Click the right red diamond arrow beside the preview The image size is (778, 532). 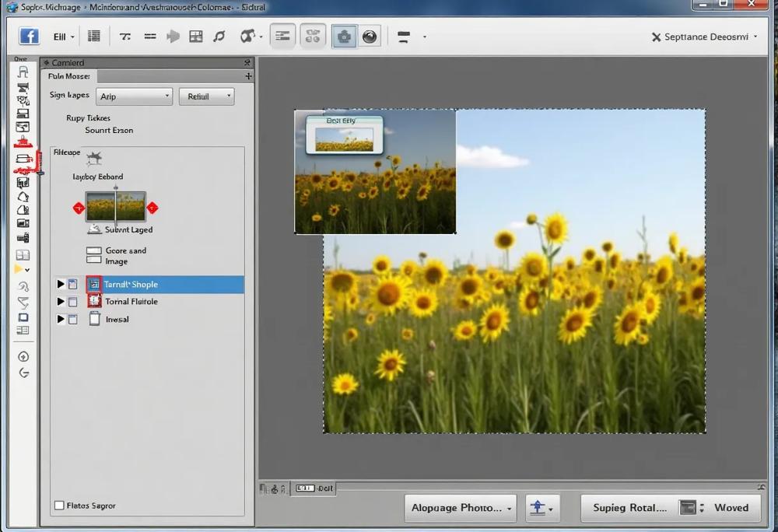(x=152, y=208)
